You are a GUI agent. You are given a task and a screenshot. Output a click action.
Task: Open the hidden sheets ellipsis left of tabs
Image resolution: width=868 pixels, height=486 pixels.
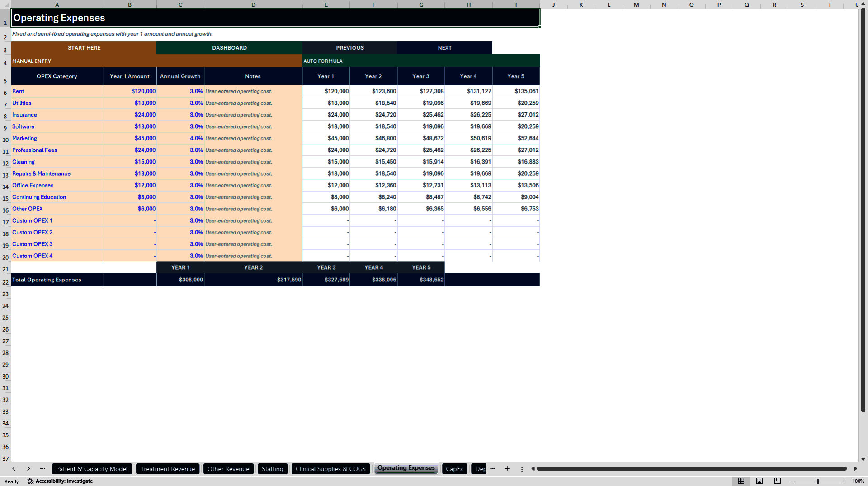42,469
